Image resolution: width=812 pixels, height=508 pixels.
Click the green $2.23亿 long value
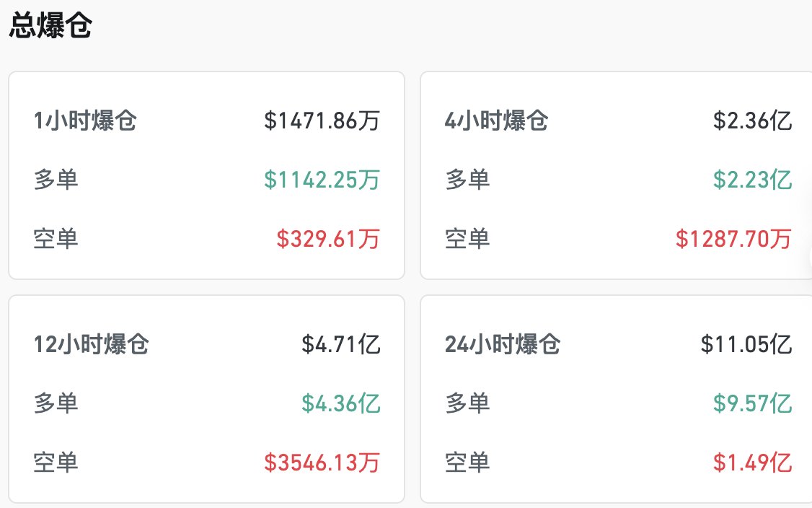(753, 180)
